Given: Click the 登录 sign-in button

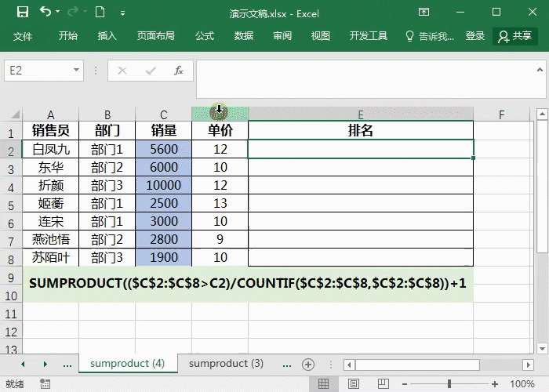Looking at the screenshot, I should (475, 36).
